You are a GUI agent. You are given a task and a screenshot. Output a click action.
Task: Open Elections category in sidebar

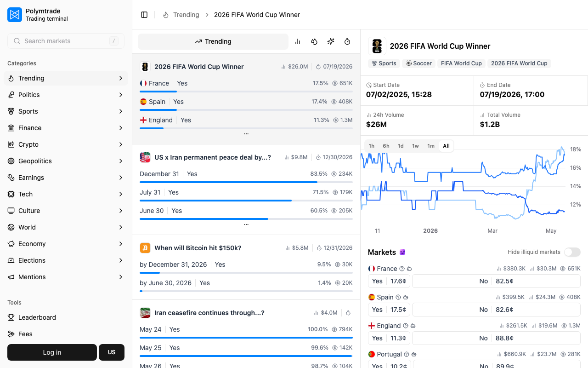(66, 260)
